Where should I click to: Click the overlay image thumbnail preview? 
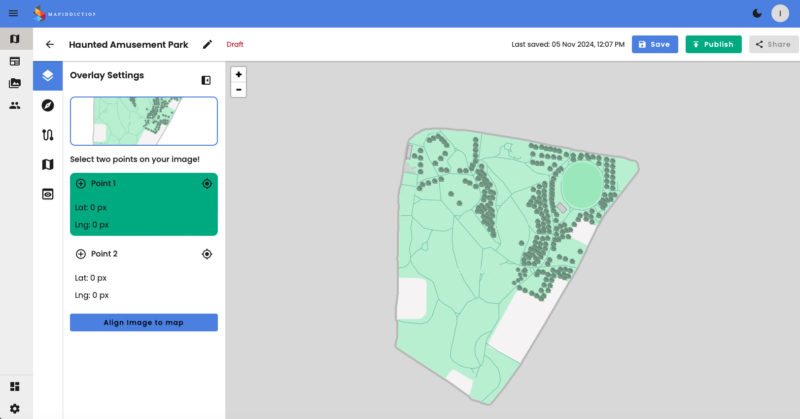pos(143,121)
